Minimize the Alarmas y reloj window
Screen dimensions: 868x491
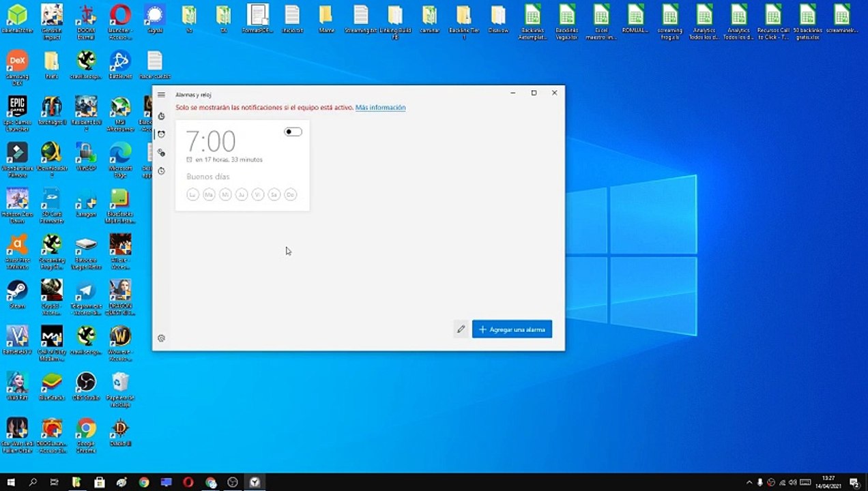pyautogui.click(x=513, y=93)
